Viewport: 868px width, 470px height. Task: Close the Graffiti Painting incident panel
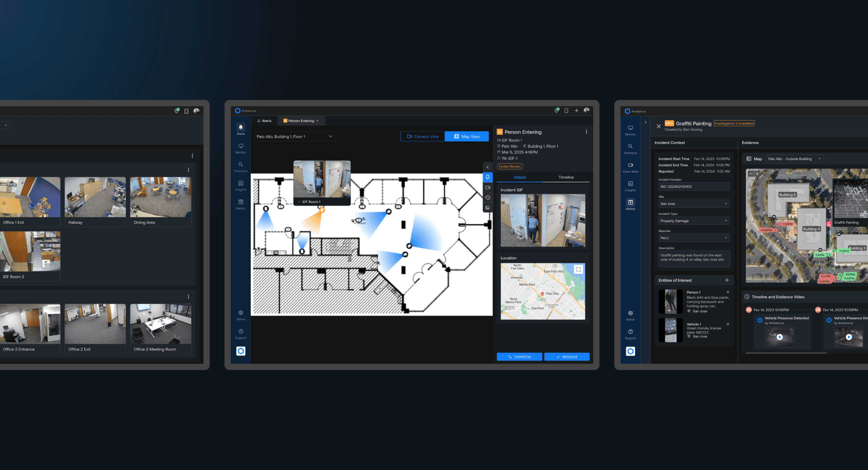coord(658,126)
